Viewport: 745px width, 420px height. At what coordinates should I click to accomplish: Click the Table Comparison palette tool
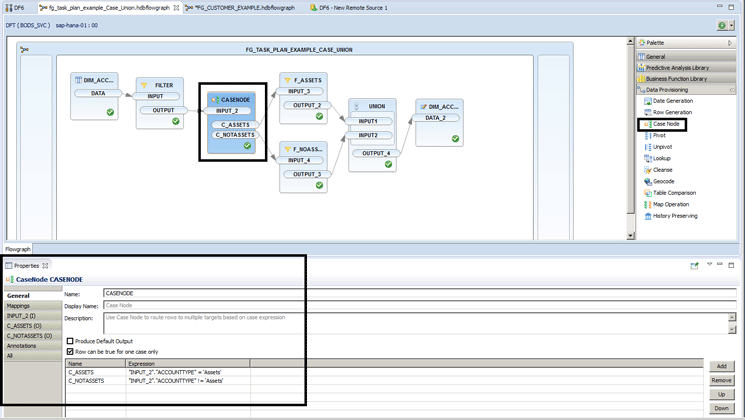pos(674,193)
